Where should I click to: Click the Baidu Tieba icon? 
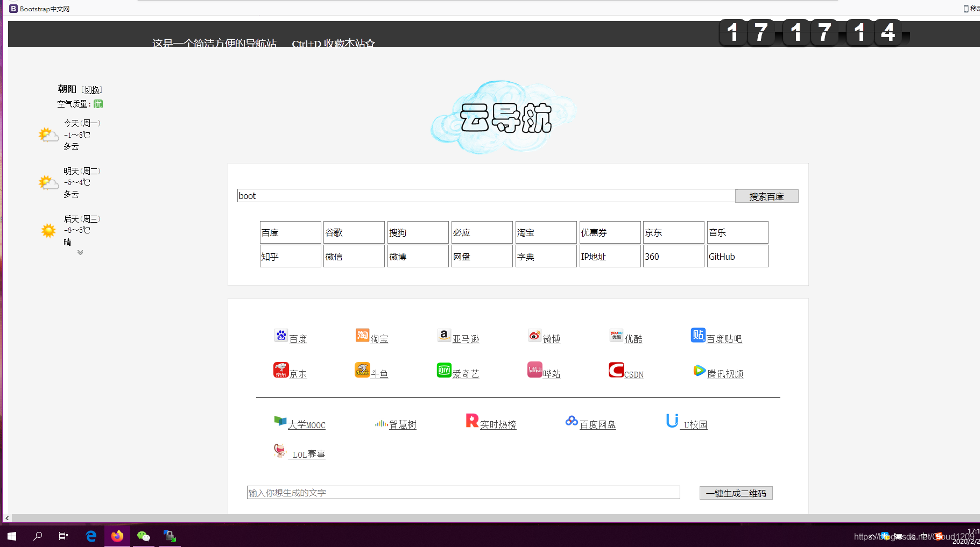(x=698, y=335)
